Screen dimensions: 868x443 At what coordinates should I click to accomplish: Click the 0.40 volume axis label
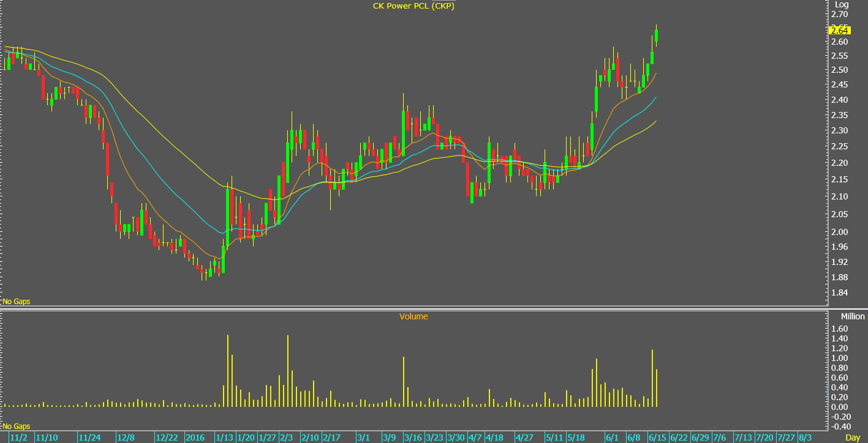[x=839, y=387]
